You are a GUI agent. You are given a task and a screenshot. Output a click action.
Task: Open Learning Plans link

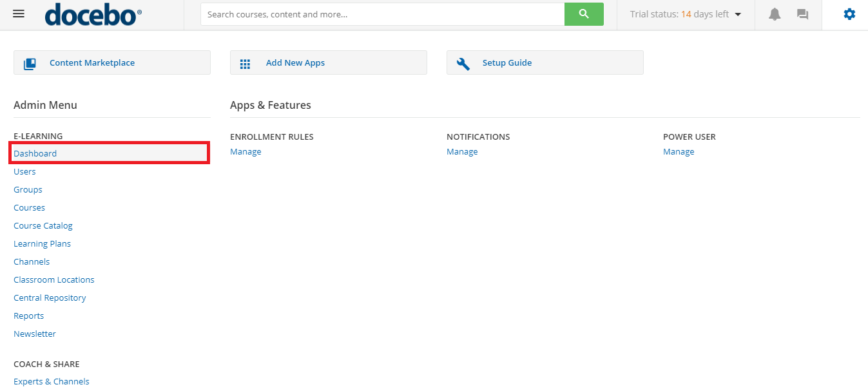point(42,243)
